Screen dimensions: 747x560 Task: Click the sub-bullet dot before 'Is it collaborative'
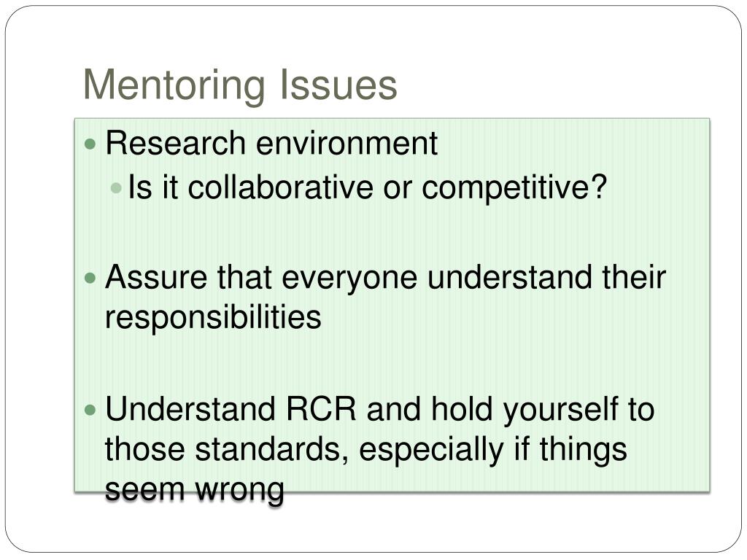pos(116,187)
